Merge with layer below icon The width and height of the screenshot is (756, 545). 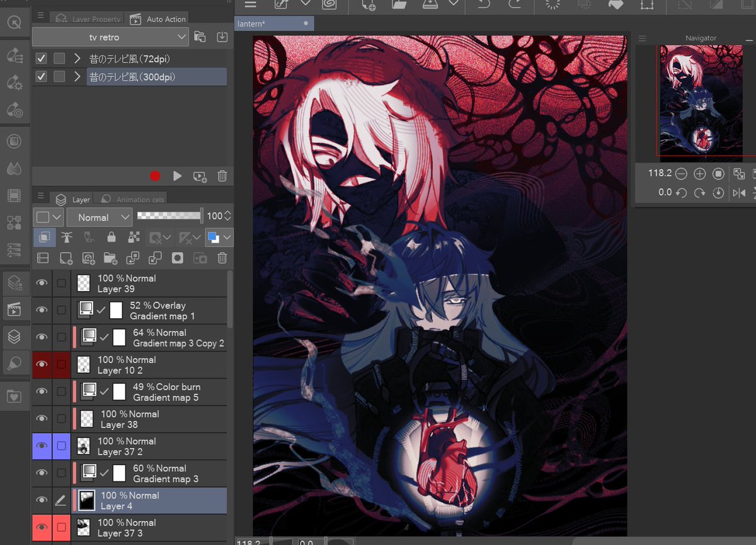point(155,258)
